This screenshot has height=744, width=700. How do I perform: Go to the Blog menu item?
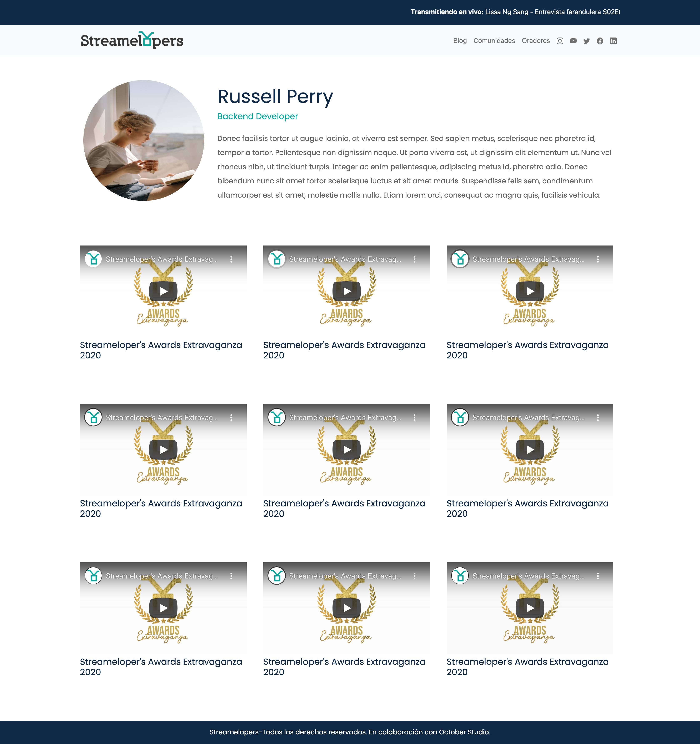(x=460, y=41)
